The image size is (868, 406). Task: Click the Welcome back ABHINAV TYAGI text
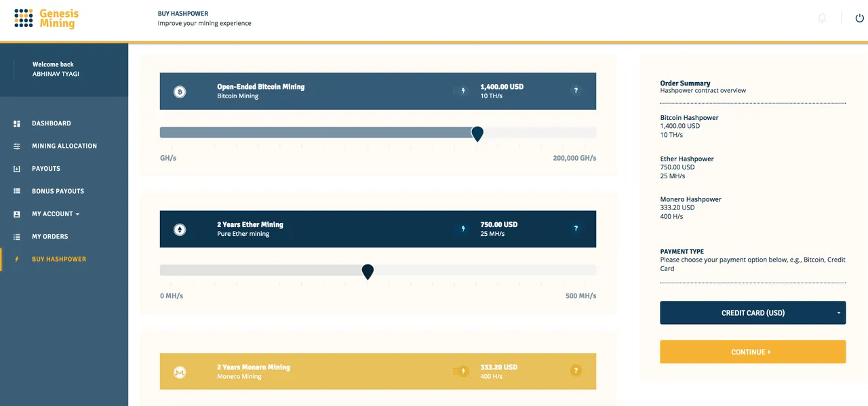pos(56,69)
